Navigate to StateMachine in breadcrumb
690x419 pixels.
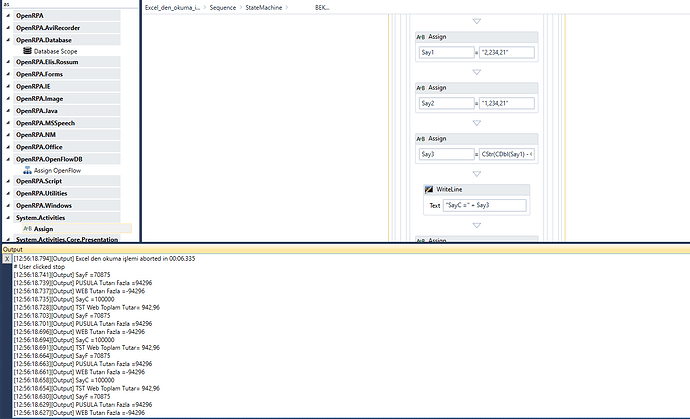[264, 7]
